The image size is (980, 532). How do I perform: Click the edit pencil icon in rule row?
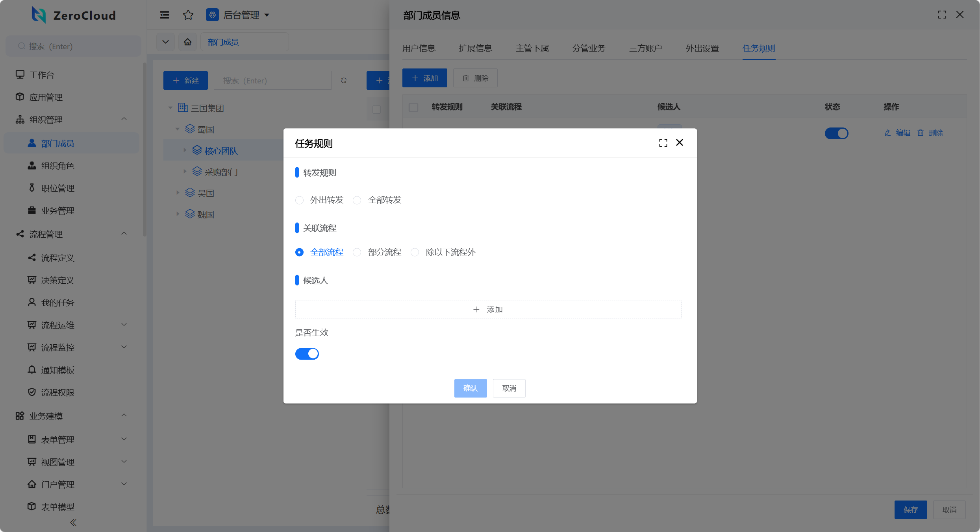coord(887,133)
